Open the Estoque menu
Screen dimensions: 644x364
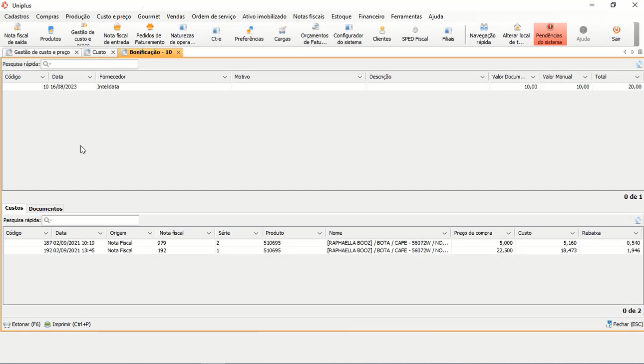341,16
